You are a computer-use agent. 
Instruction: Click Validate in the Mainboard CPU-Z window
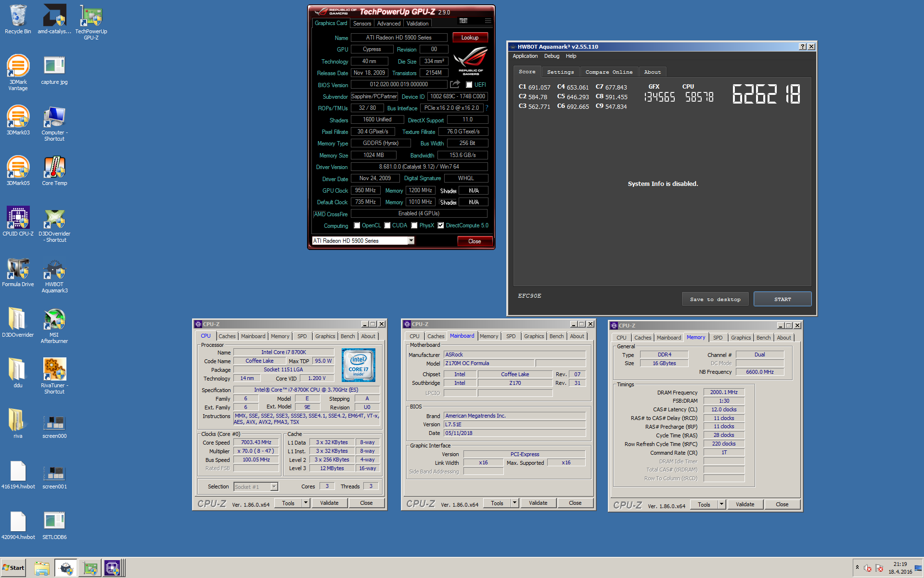click(538, 503)
